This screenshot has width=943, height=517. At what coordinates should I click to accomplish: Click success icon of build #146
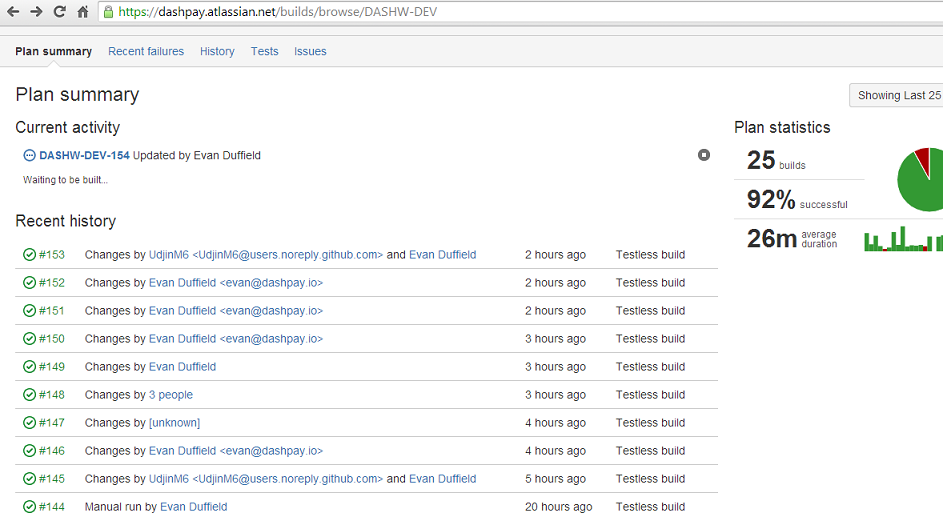coord(29,451)
